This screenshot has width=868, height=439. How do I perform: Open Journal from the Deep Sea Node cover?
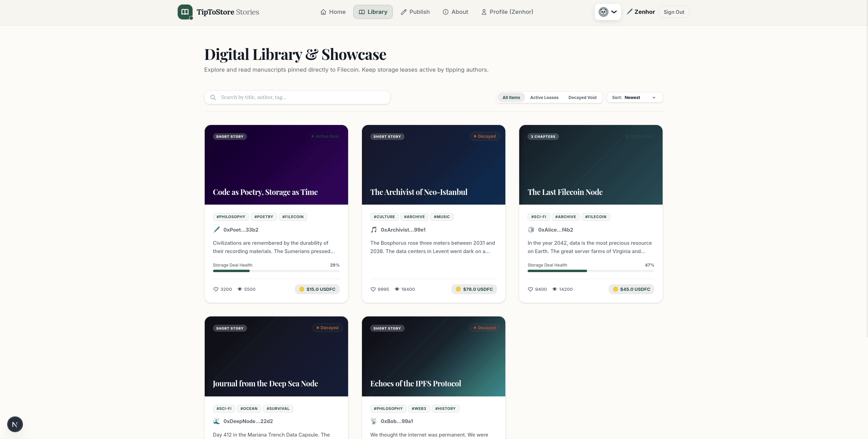pos(276,356)
